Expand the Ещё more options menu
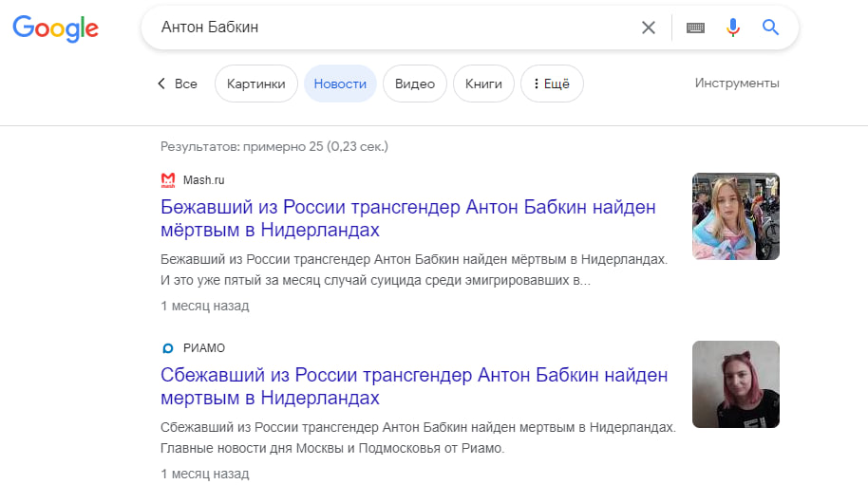Screen dimensions: 868x503 [552, 84]
